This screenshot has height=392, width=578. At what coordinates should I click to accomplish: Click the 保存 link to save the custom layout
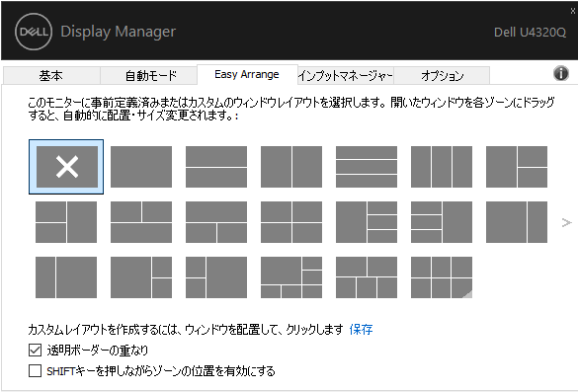(x=361, y=329)
